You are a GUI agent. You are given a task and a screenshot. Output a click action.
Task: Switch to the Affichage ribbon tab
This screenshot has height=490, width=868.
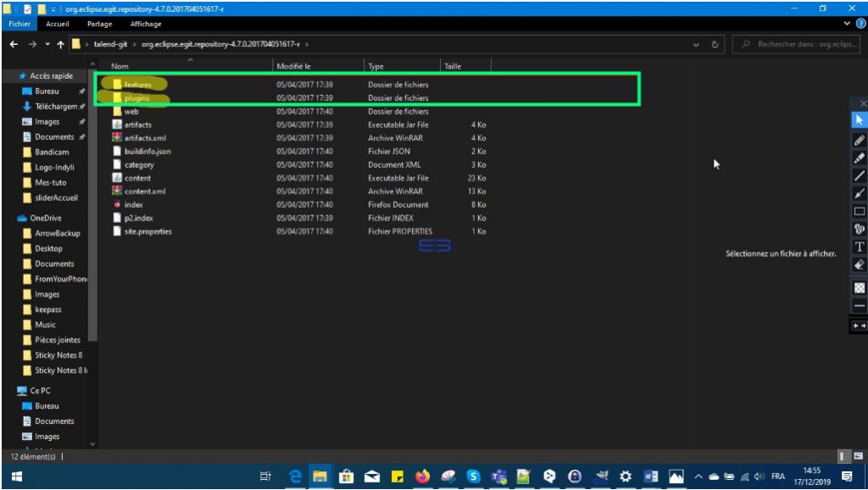[x=146, y=24]
